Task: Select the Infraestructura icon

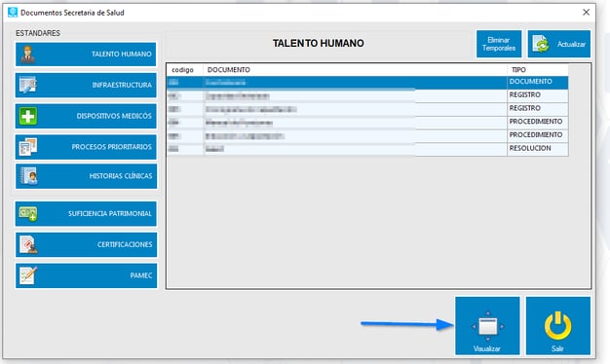Action: (x=27, y=85)
